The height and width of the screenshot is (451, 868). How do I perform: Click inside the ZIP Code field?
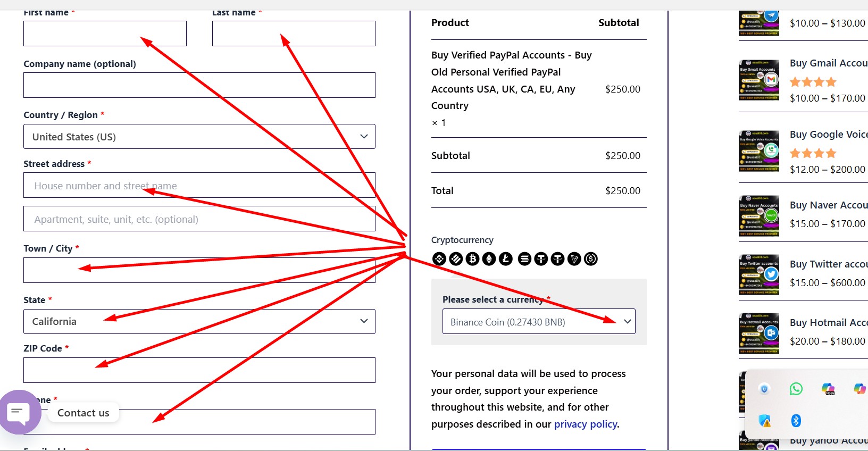point(199,370)
